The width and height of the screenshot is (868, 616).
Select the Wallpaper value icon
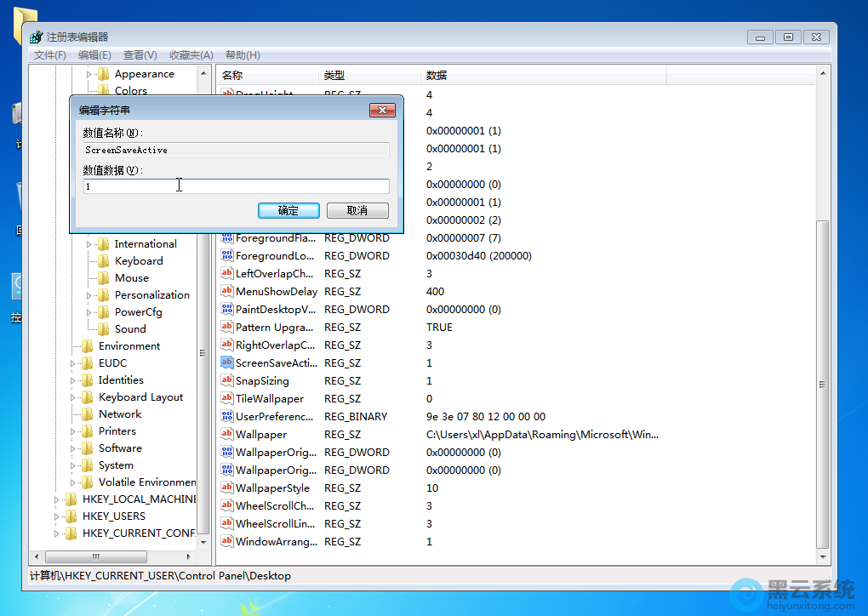click(x=227, y=434)
